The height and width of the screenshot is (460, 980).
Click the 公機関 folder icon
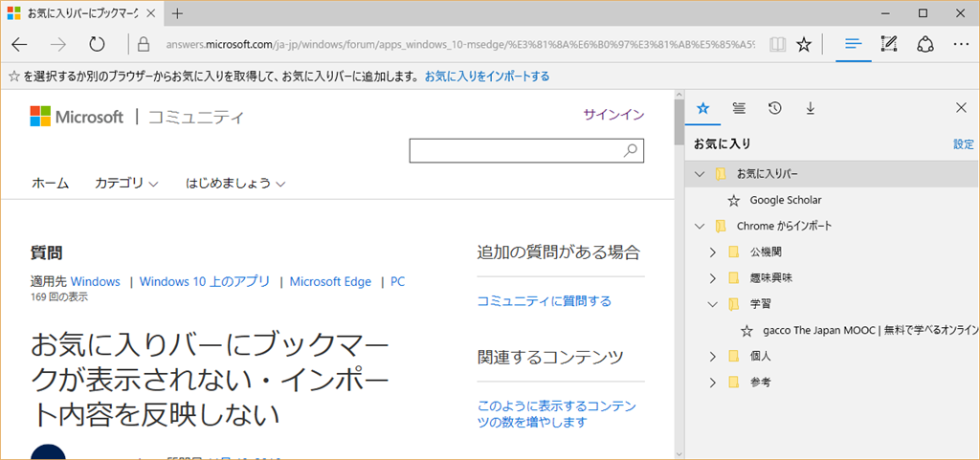pyautogui.click(x=734, y=252)
